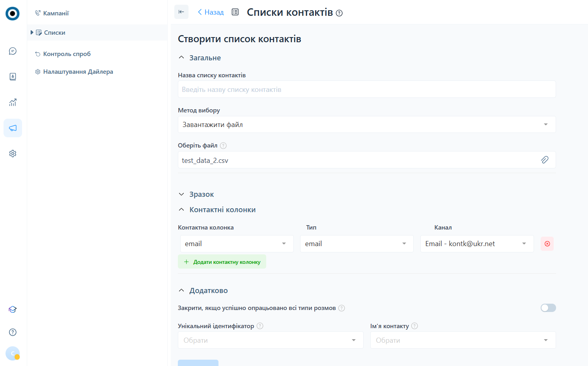The width and height of the screenshot is (588, 366).
Task: Delete the email contact column row
Action: [547, 244]
